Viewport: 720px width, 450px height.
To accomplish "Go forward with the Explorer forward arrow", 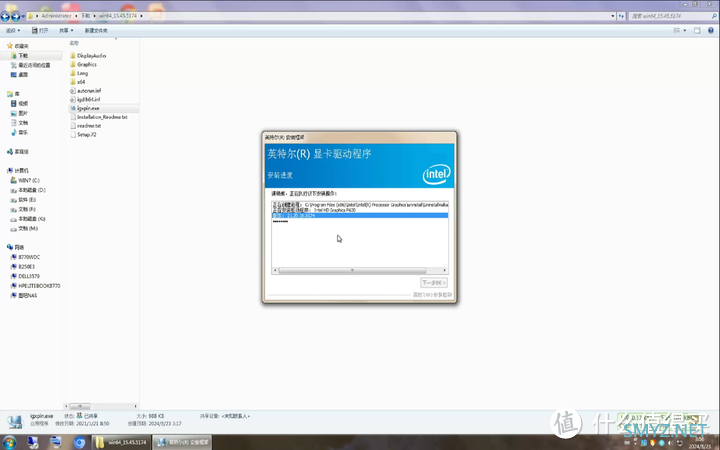I will pyautogui.click(x=15, y=17).
